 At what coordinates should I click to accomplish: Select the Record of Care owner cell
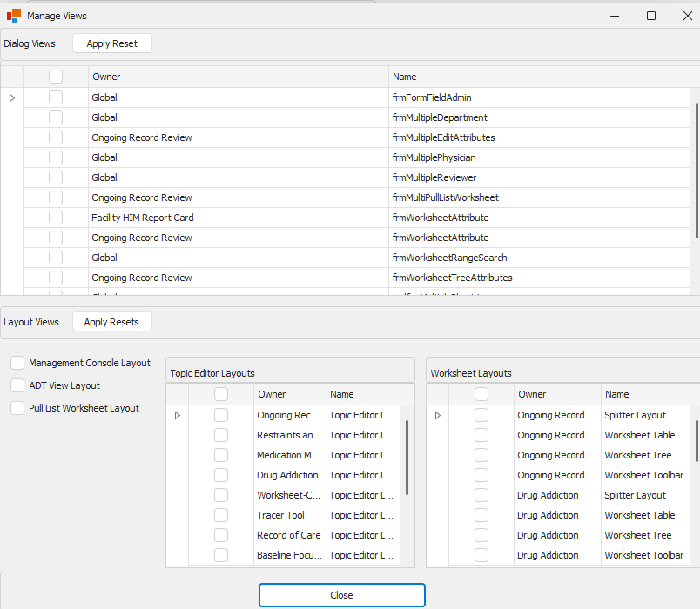(290, 535)
